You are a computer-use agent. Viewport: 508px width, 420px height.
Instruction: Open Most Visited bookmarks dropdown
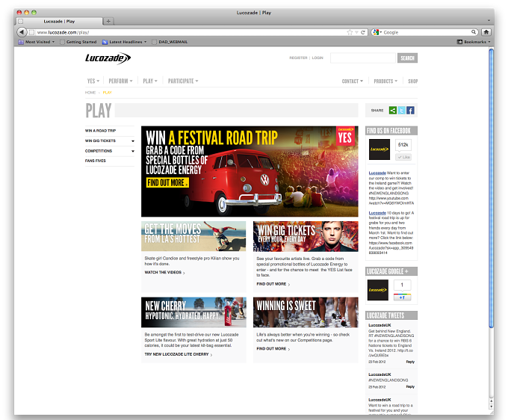[x=37, y=42]
